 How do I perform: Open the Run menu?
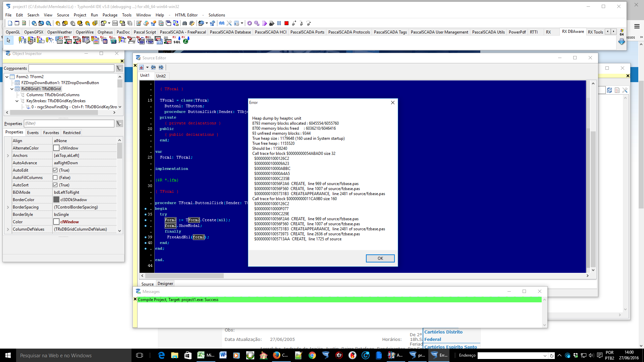click(94, 15)
